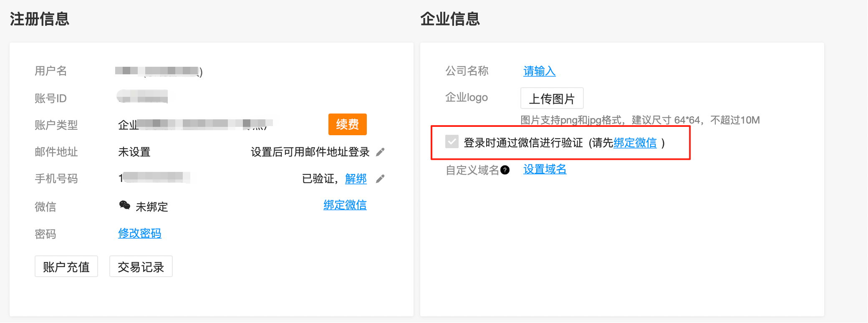Click the blurred 账号ID value
This screenshot has width=868, height=323.
tap(142, 96)
